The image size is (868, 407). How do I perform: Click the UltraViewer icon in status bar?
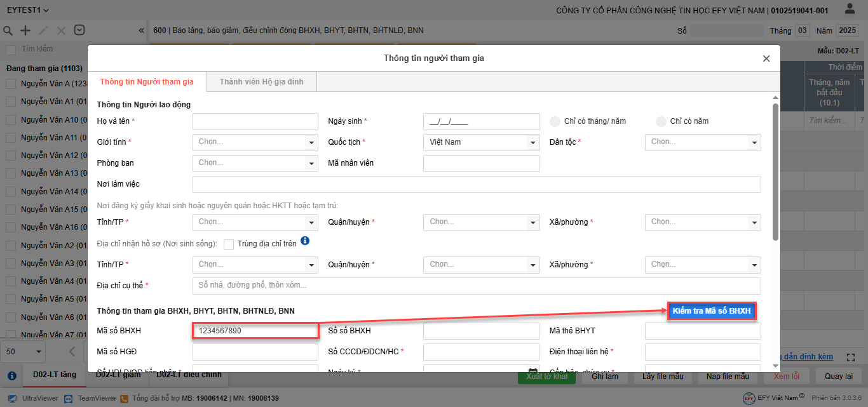point(12,398)
